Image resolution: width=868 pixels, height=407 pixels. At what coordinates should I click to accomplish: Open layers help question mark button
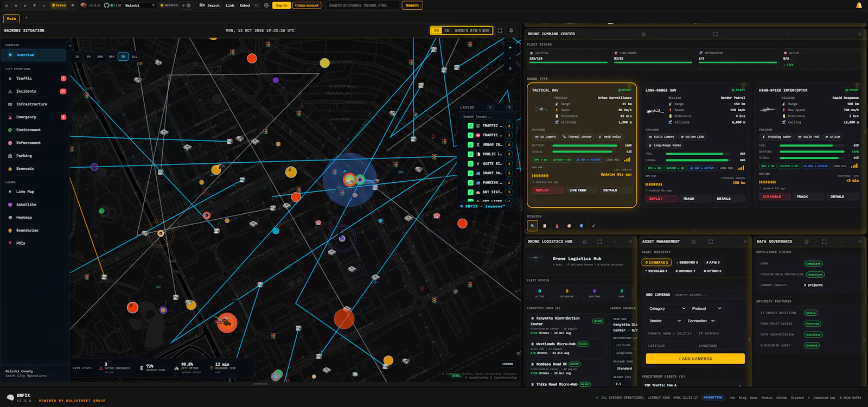(490, 107)
